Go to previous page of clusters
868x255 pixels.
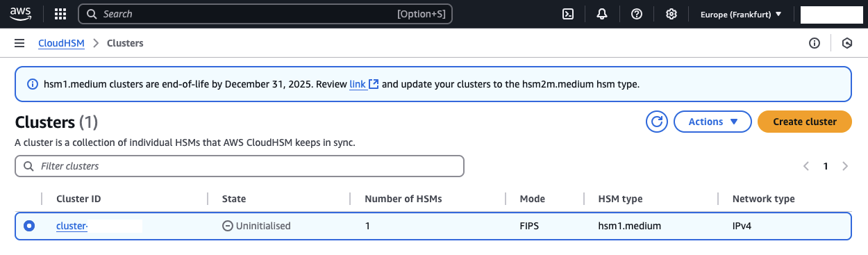tap(806, 166)
